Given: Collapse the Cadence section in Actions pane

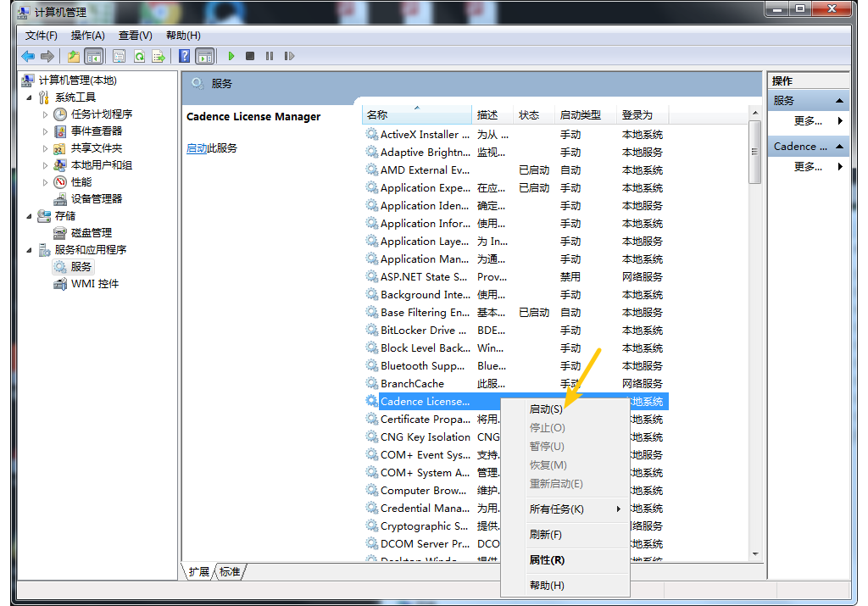Looking at the screenshot, I should click(x=839, y=147).
